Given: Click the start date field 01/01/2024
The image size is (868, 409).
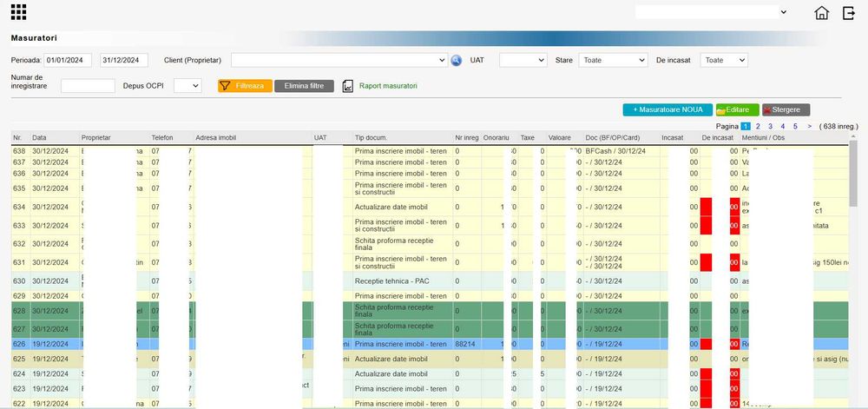Looking at the screenshot, I should [68, 60].
